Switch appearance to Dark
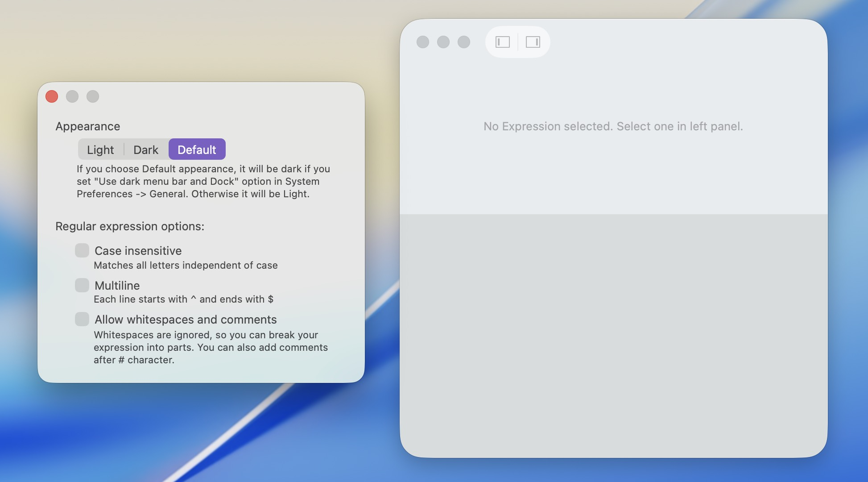This screenshot has width=868, height=482. (x=146, y=150)
